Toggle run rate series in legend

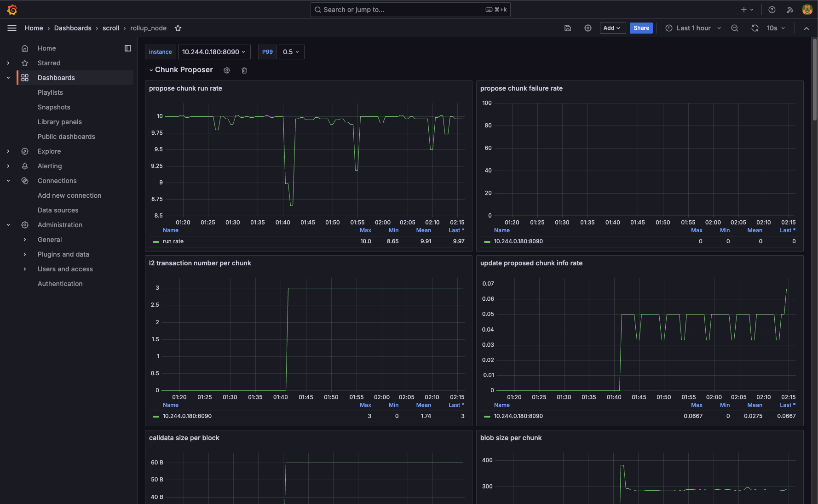[173, 241]
